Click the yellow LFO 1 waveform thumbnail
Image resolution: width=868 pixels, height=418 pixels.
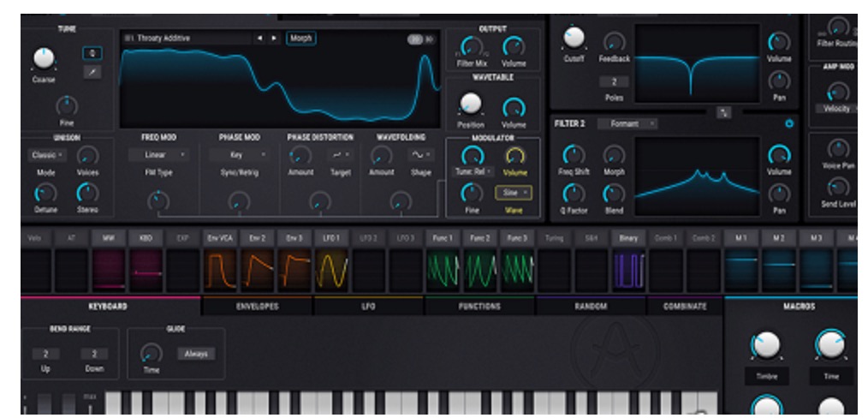pyautogui.click(x=331, y=270)
